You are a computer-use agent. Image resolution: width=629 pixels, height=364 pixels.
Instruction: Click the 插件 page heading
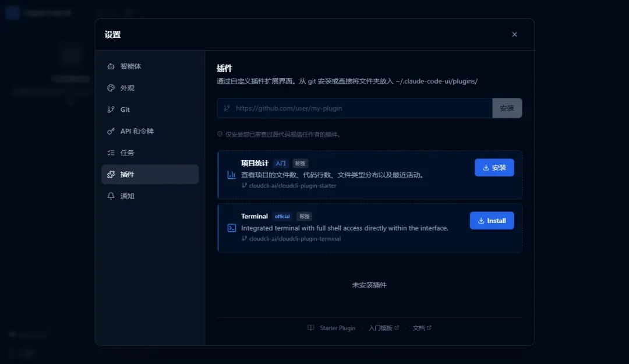pos(225,68)
